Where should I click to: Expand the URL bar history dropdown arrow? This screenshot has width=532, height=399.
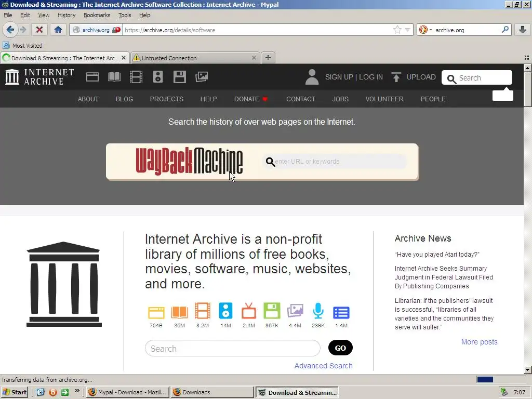(407, 30)
